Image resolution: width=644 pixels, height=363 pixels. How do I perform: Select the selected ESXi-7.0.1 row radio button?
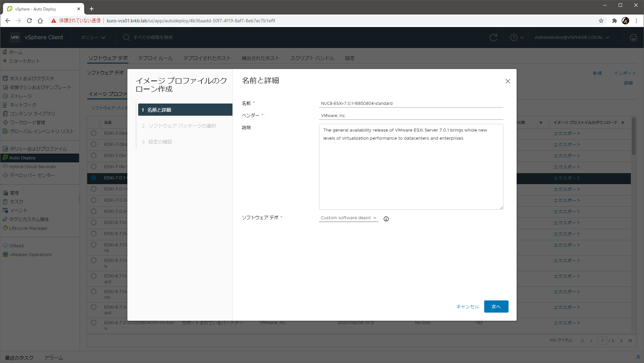[x=94, y=178]
